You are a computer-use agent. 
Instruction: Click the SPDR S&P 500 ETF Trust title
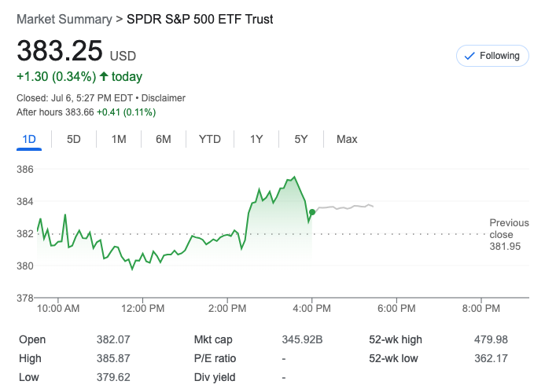200,19
